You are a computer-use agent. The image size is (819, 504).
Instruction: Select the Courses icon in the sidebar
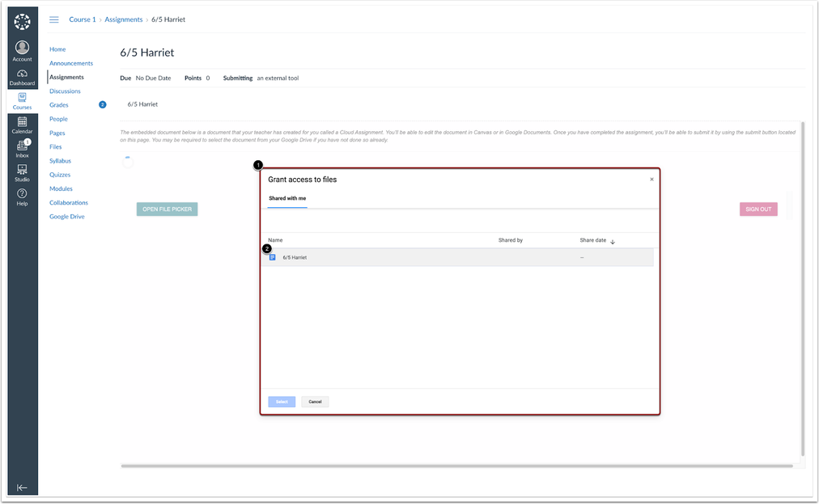pos(22,100)
